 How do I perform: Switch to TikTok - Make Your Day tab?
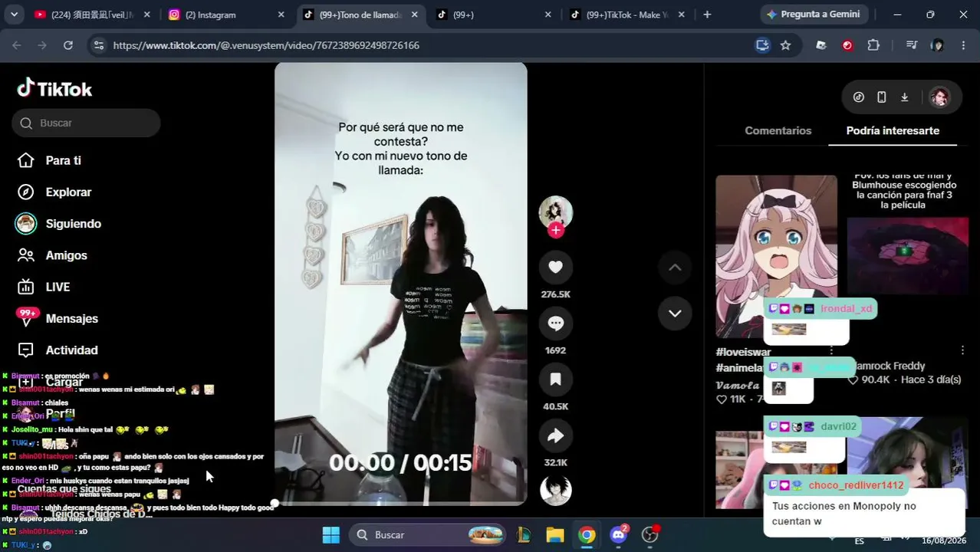pos(628,15)
